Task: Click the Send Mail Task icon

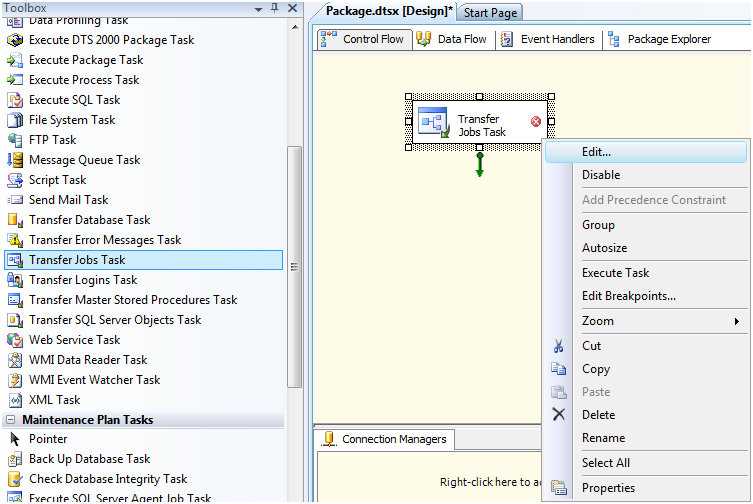Action: coord(15,200)
